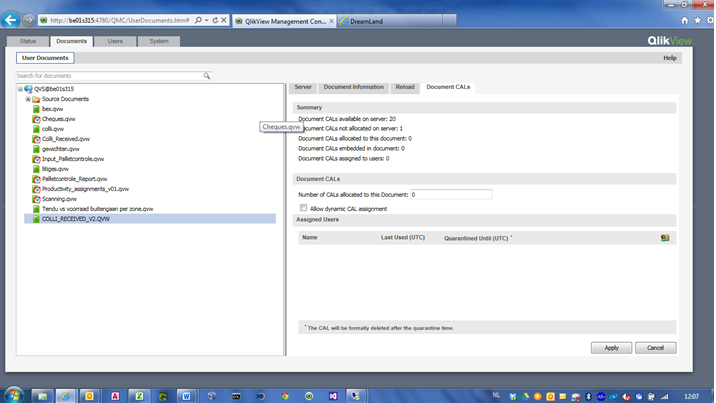Click the Scanning.qvw document icon
Image resolution: width=716 pixels, height=403 pixels.
[x=36, y=199]
